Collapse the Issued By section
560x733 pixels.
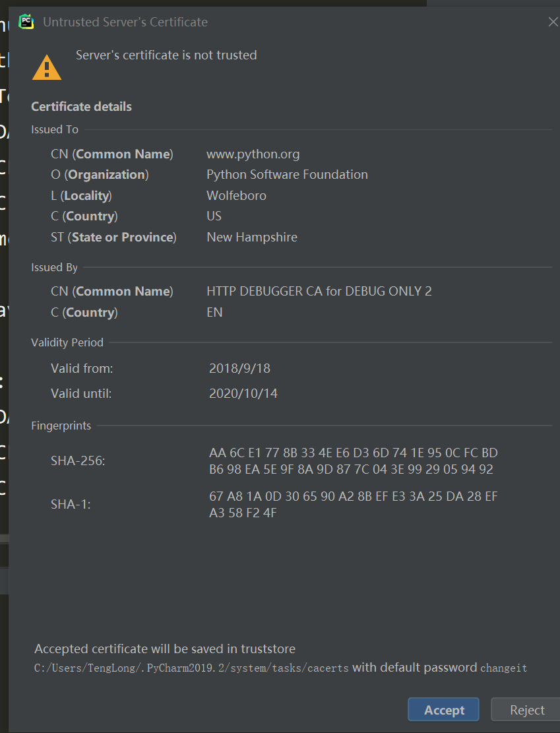click(53, 268)
